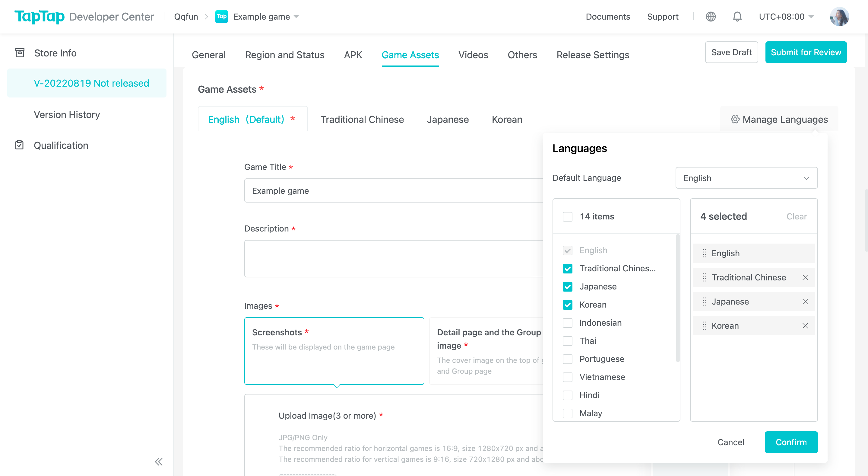
Task: Click the Japanese drag handle icon
Action: pyautogui.click(x=704, y=302)
